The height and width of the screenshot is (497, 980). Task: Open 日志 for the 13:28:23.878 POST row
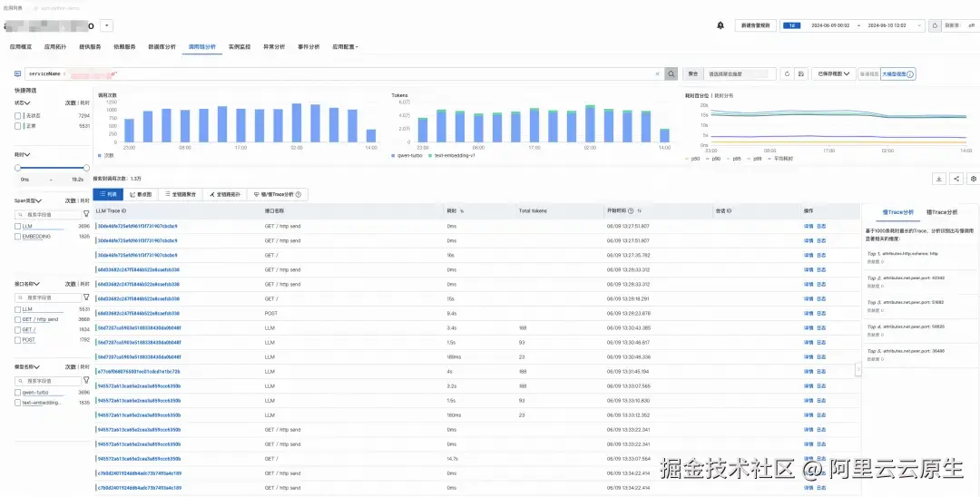[821, 314]
